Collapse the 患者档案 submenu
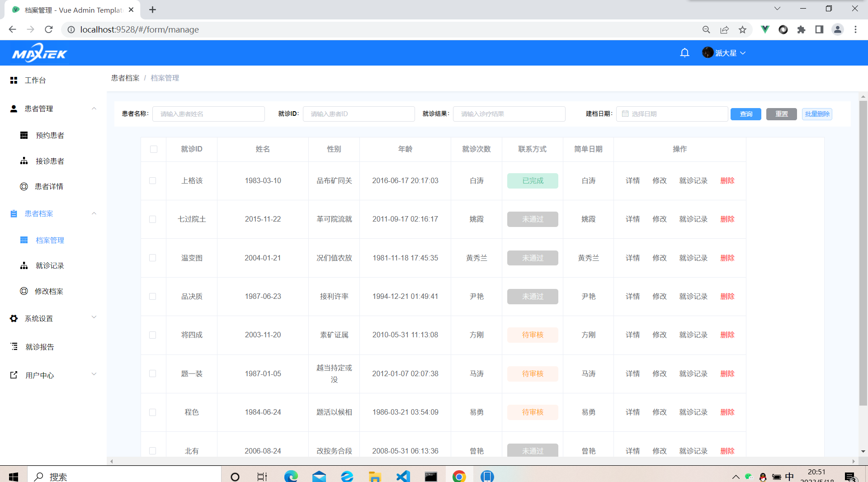Image resolution: width=868 pixels, height=482 pixels. pos(94,213)
